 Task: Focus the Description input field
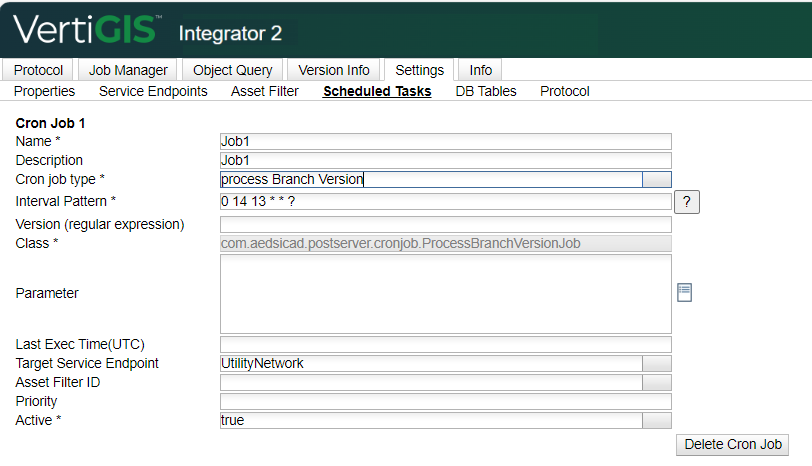point(445,161)
